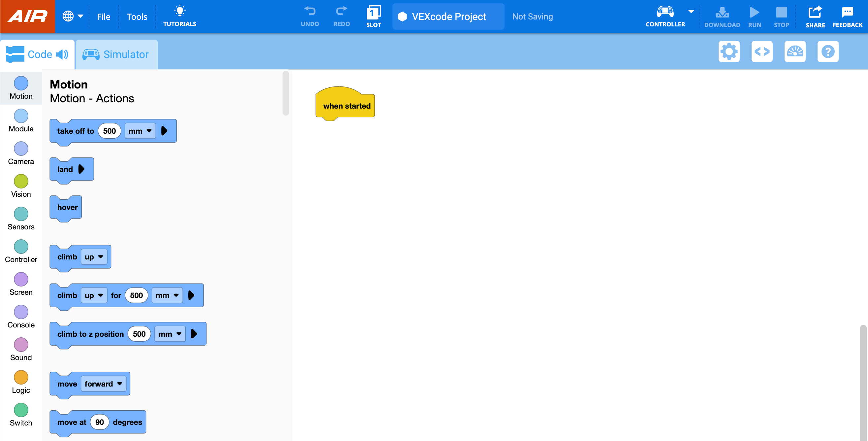The image size is (868, 441).
Task: Open device settings with the gear icon
Action: [729, 51]
